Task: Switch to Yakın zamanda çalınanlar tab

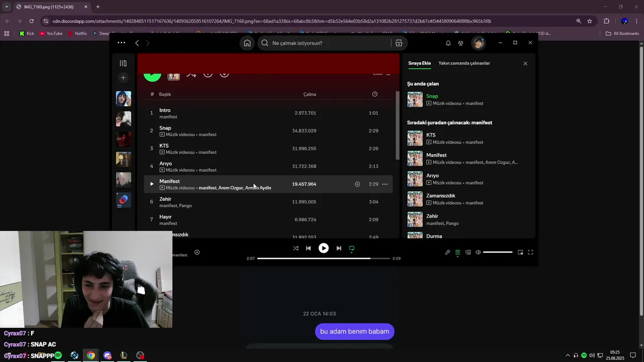Action: (x=464, y=63)
